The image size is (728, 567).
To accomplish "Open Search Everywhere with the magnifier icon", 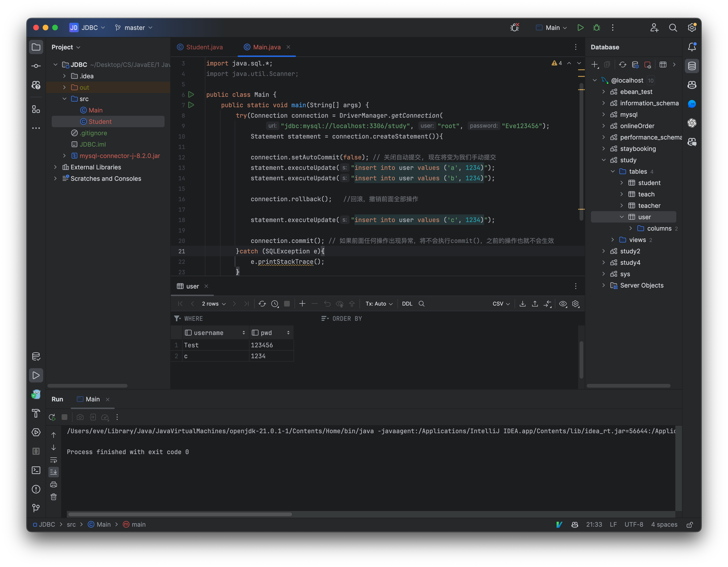I will coord(673,28).
